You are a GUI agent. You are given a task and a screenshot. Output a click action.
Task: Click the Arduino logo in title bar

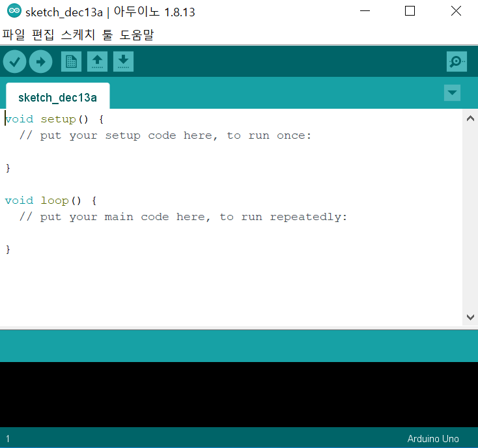(14, 11)
